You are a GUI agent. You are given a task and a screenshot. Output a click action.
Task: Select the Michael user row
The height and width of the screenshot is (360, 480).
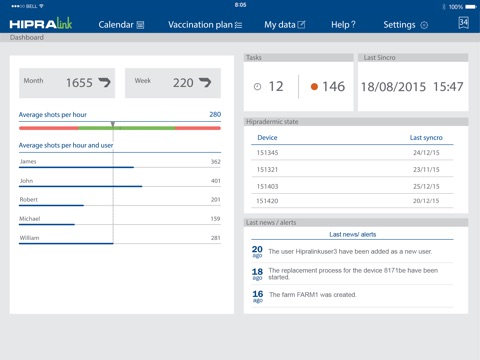(x=120, y=219)
